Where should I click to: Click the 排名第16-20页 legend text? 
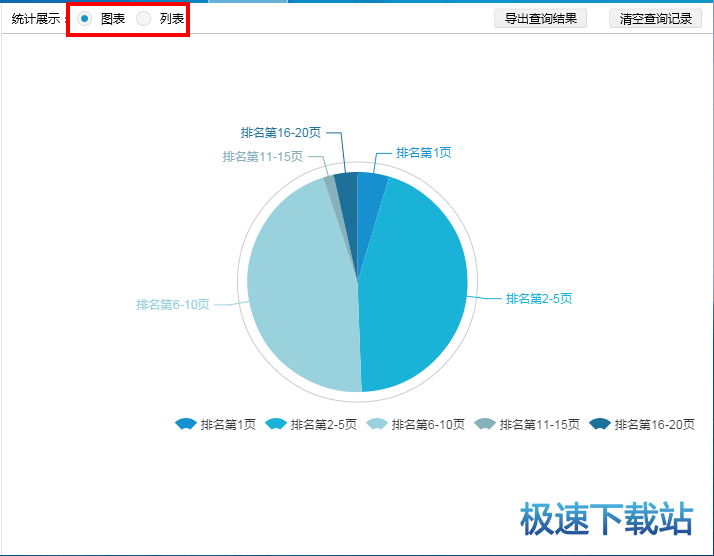[655, 424]
